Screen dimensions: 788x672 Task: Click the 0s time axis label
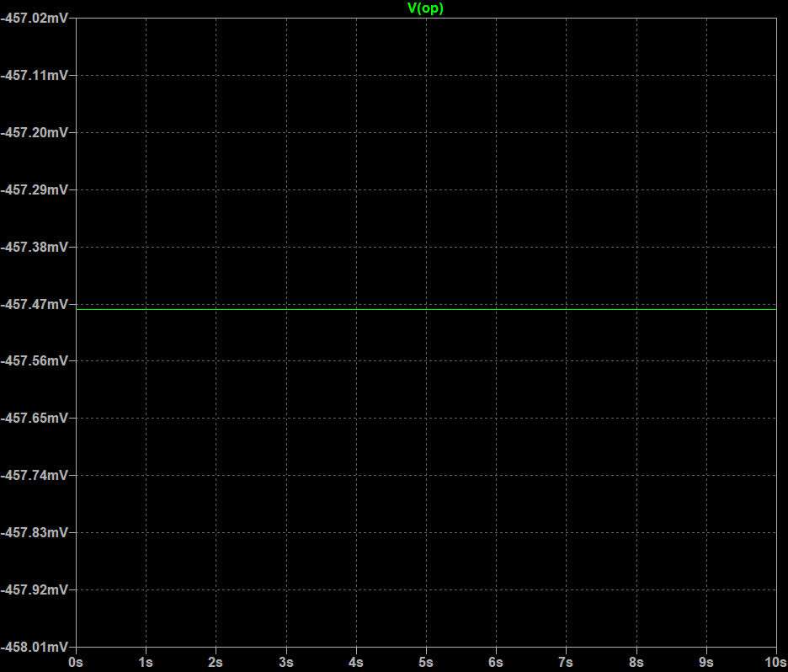click(x=76, y=662)
